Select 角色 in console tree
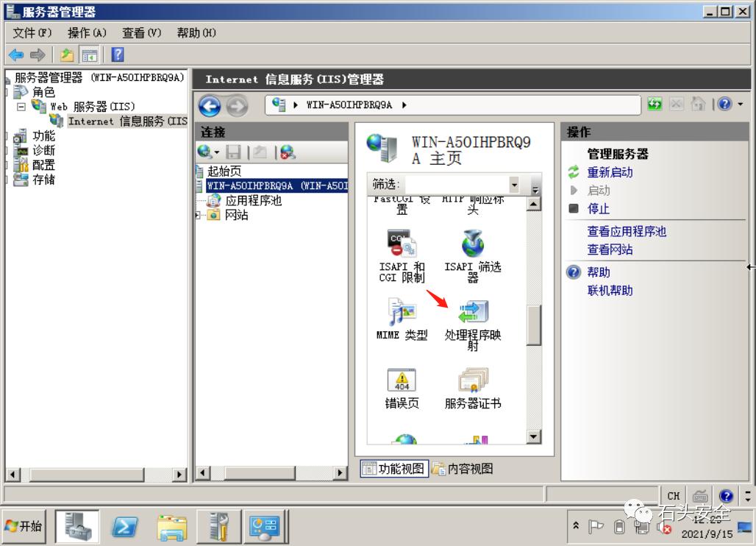756x546 pixels. point(43,92)
